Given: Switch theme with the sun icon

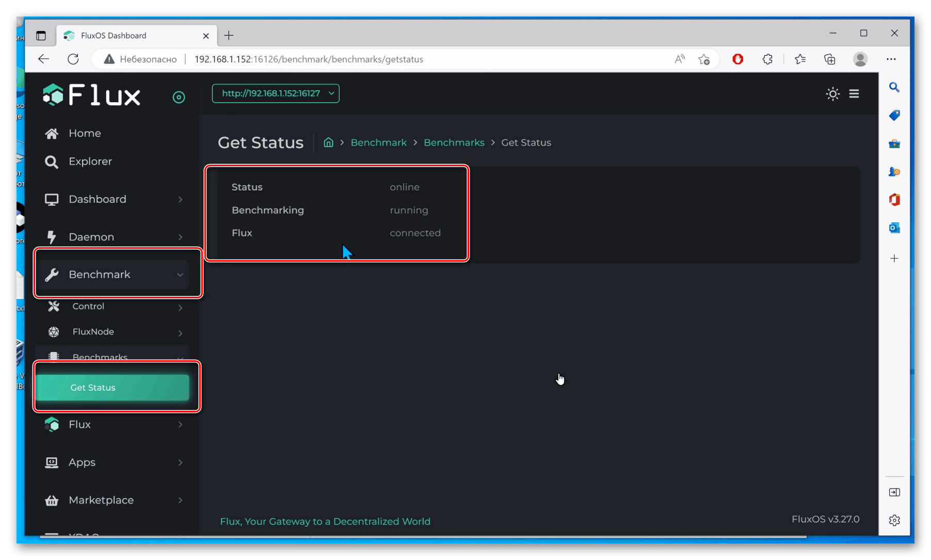Looking at the screenshot, I should (832, 94).
